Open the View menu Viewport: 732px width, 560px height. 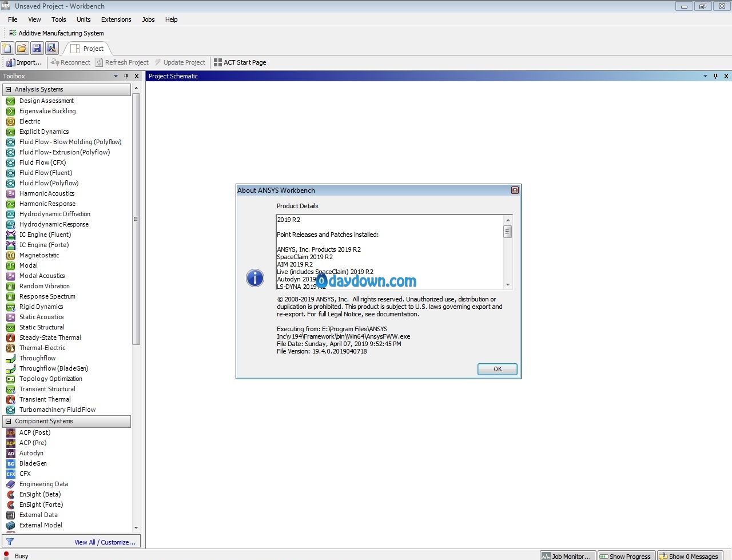[35, 19]
